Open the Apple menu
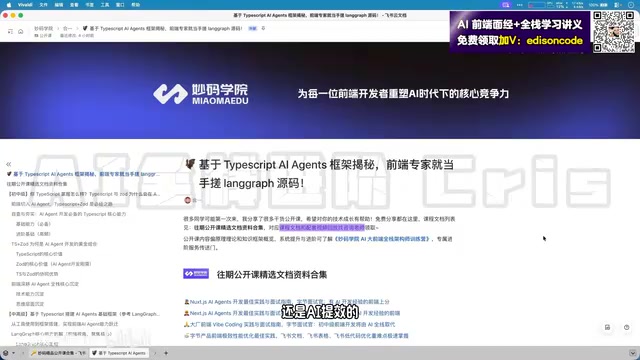Viewport: 640px width, 360px height. click(x=9, y=5)
